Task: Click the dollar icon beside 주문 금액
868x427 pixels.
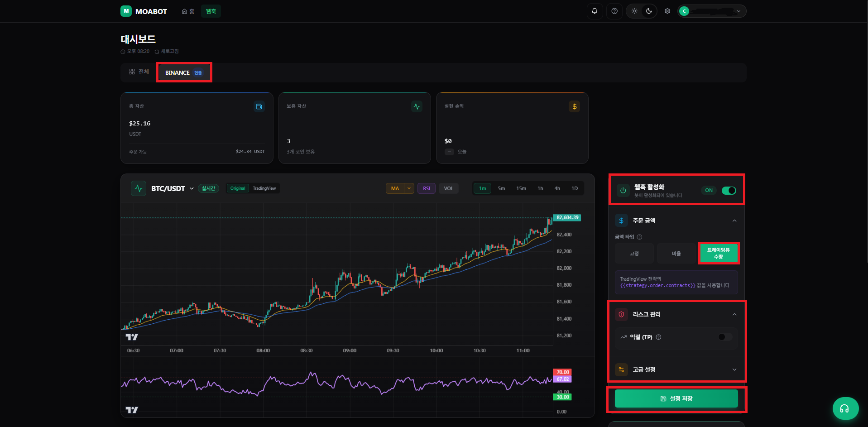Action: (x=621, y=221)
